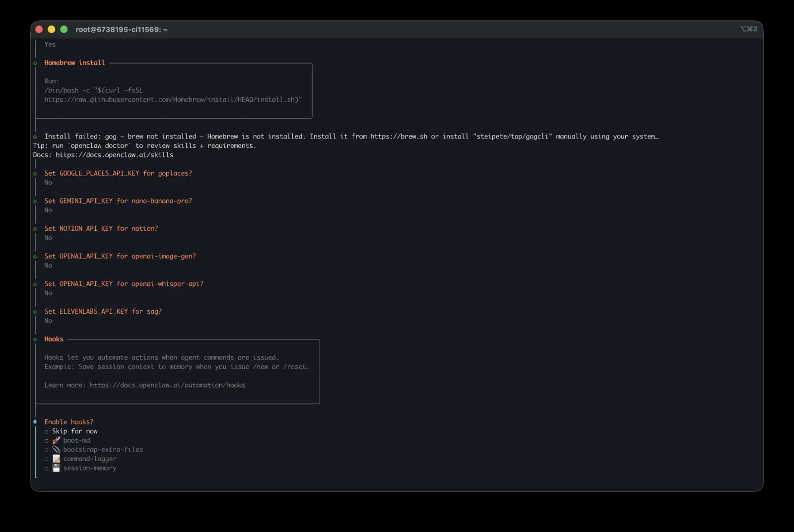This screenshot has width=794, height=532.
Task: Click the 'Tip: run openclaw doctor' line
Action: [x=144, y=146]
